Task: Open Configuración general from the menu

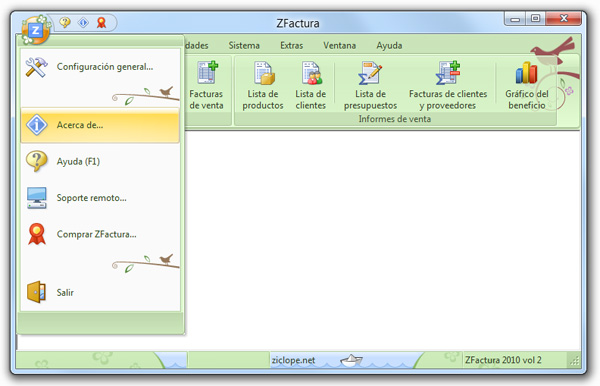Action: [x=100, y=67]
